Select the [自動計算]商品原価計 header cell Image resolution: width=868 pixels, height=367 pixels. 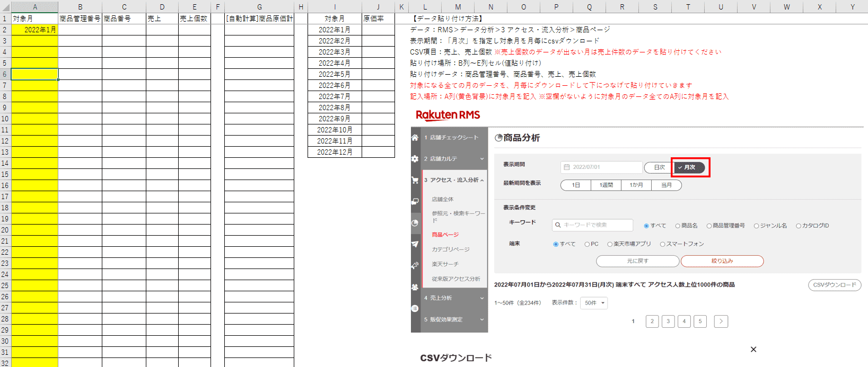click(259, 19)
